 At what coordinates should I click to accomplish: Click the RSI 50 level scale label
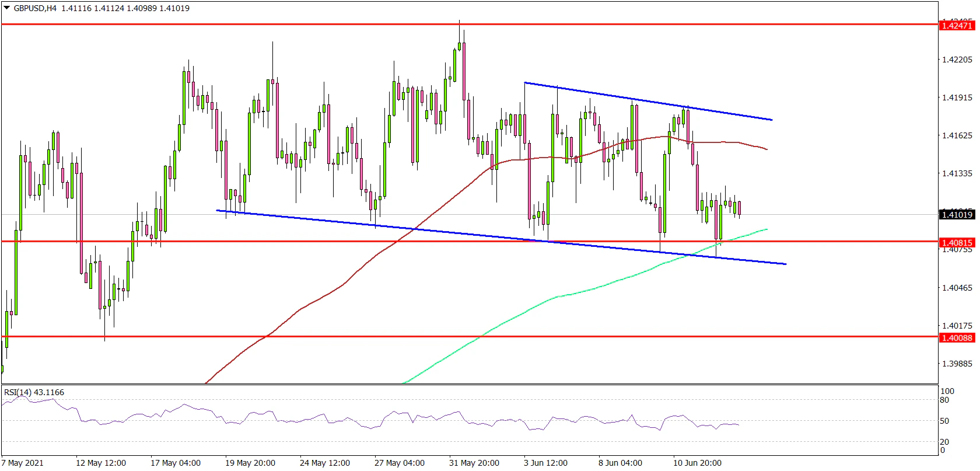click(x=947, y=421)
